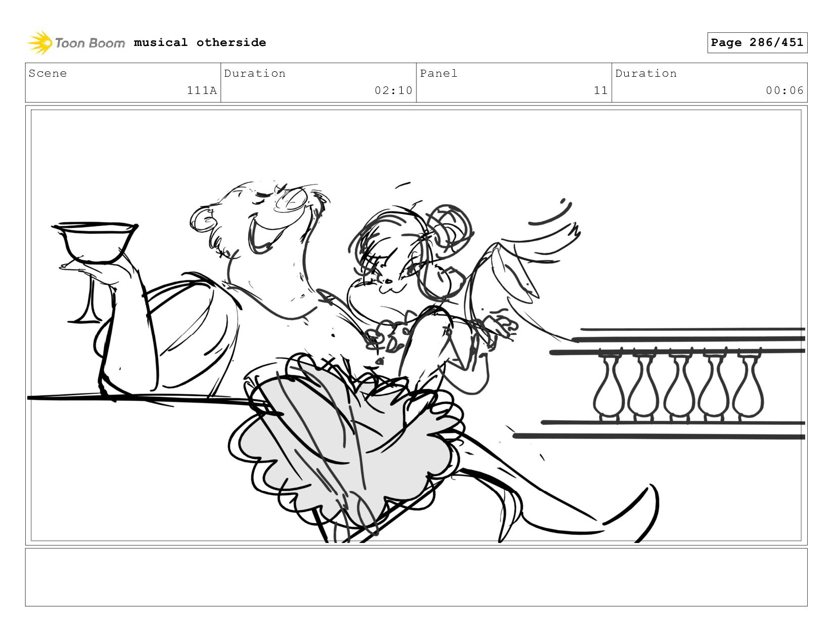Select the scene number '111A'

click(202, 90)
